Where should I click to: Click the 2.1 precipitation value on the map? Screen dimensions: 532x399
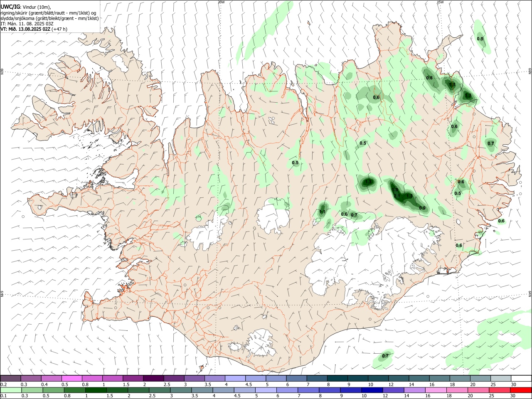[x=397, y=196]
